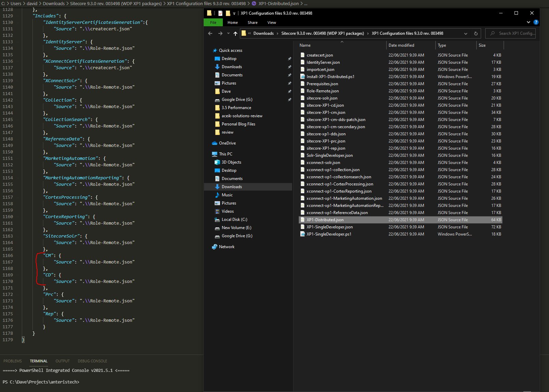Refresh the folder with the refresh icon

pyautogui.click(x=476, y=33)
